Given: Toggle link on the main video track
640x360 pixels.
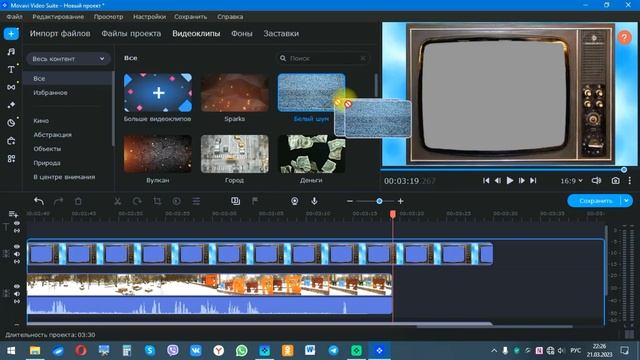Looking at the screenshot, I should tap(17, 301).
